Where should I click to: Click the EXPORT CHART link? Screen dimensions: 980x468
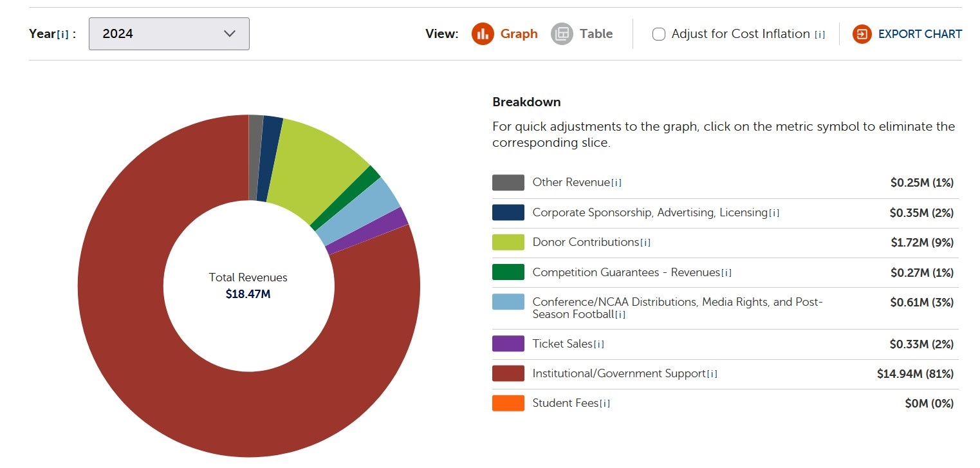[x=920, y=33]
